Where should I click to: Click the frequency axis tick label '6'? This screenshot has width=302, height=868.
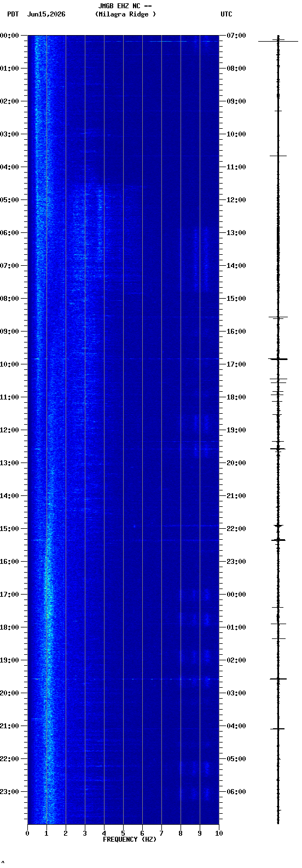142,833
